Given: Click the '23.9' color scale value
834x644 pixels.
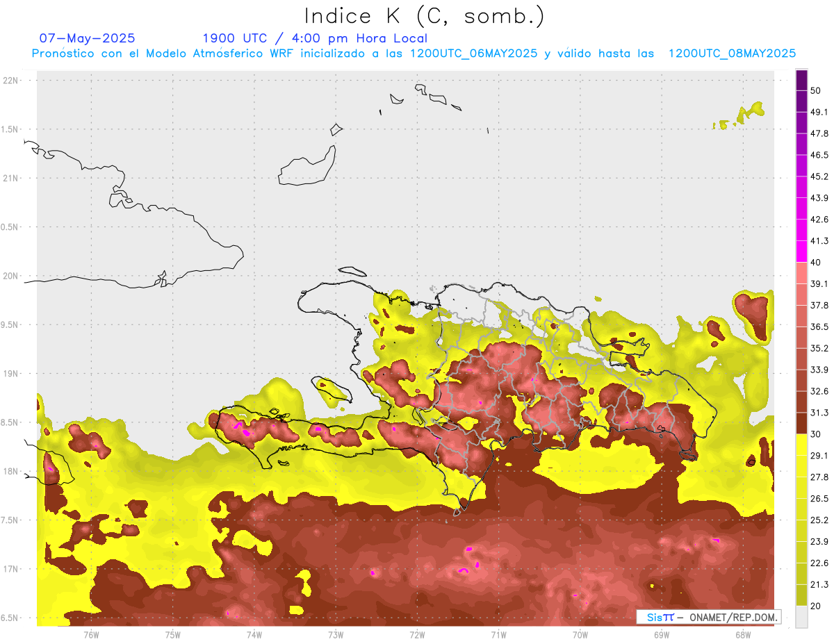Looking at the screenshot, I should tap(819, 541).
